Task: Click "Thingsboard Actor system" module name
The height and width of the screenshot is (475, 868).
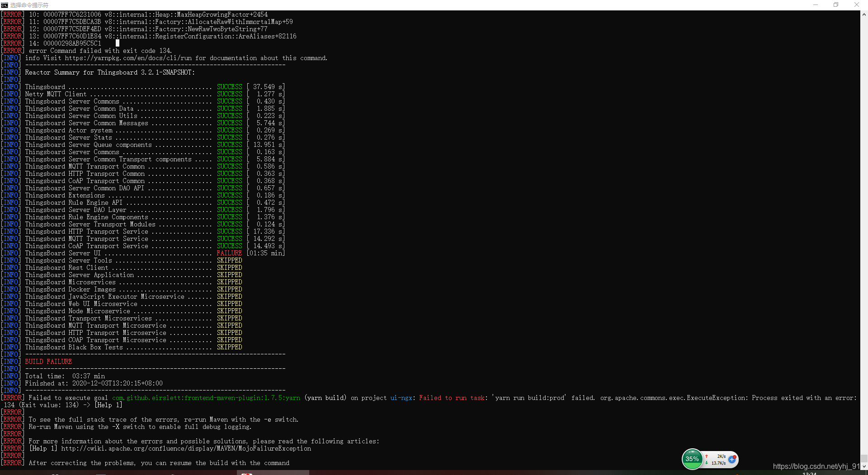Action: 69,130
